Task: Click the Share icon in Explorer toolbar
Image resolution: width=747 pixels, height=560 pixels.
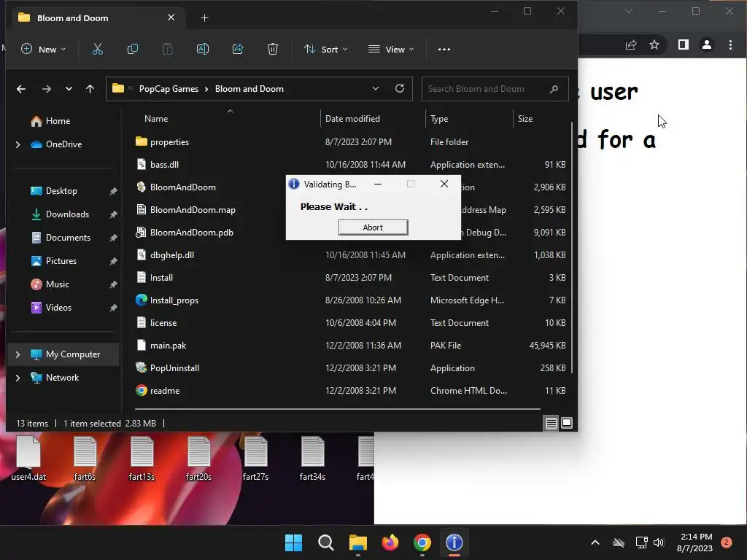Action: (238, 49)
